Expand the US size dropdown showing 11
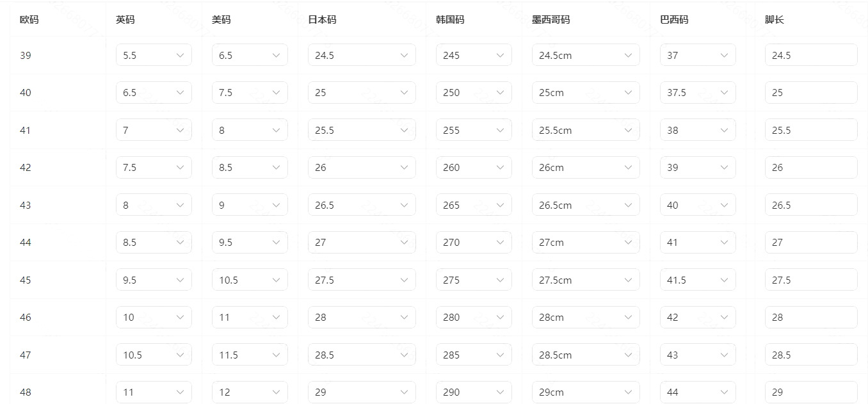Image resolution: width=868 pixels, height=404 pixels. [x=250, y=318]
